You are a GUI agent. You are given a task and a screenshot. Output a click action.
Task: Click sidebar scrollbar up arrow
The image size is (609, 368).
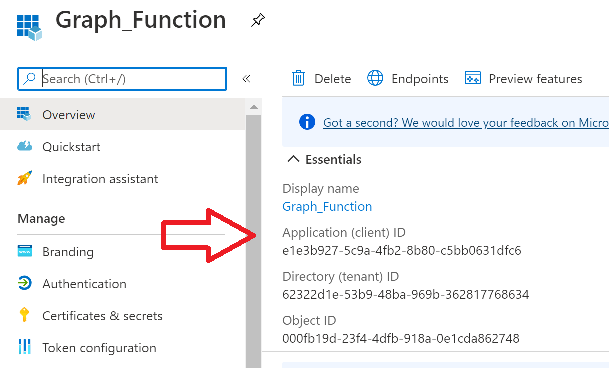tap(254, 107)
